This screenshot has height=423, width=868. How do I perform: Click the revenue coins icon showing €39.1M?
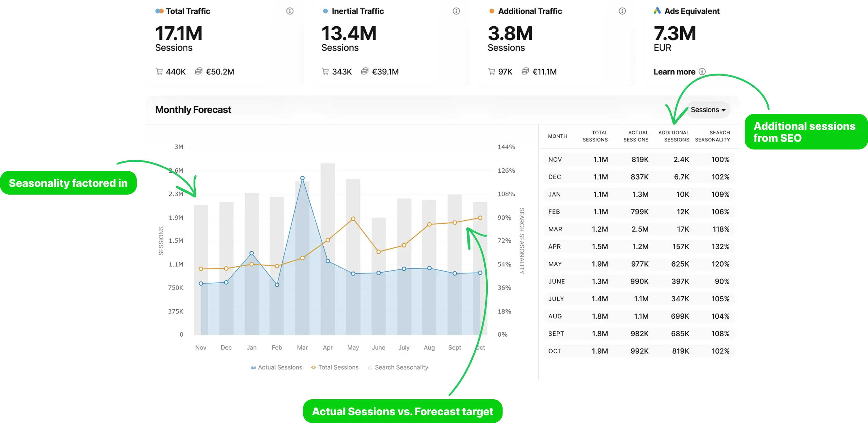pos(365,71)
